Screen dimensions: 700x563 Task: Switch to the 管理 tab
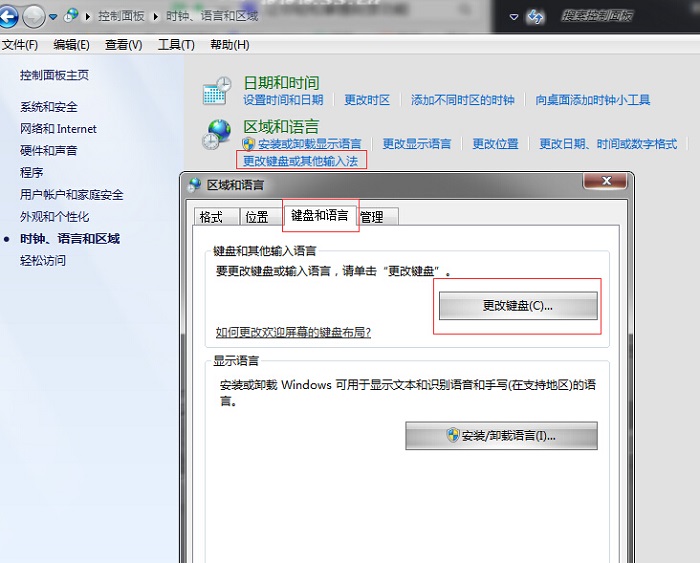(x=377, y=217)
